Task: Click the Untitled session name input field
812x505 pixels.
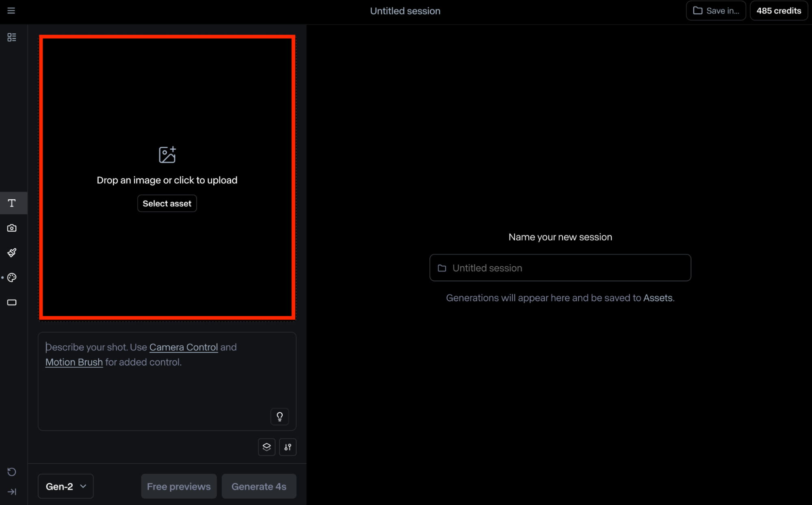Action: click(x=560, y=268)
